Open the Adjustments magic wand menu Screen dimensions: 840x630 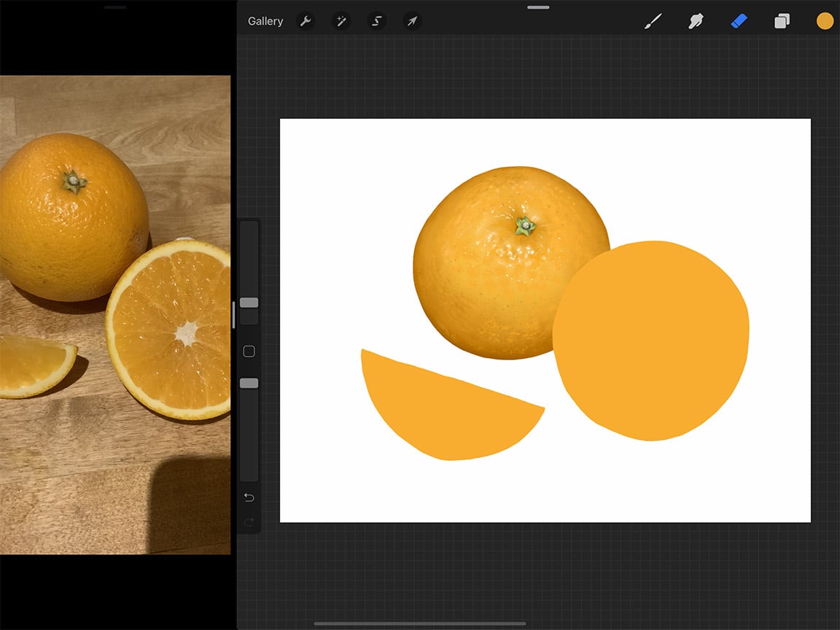[341, 21]
